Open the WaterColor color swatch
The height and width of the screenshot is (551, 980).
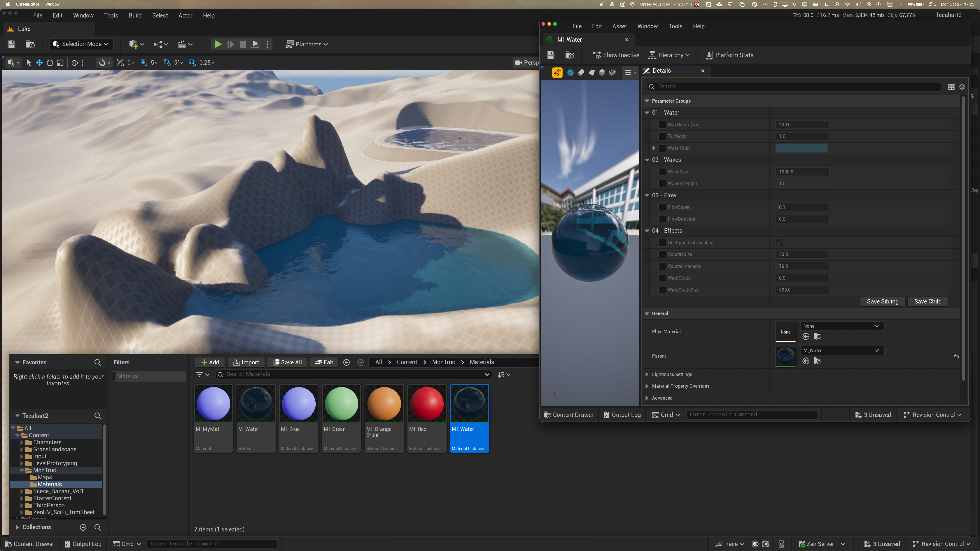pyautogui.click(x=802, y=148)
